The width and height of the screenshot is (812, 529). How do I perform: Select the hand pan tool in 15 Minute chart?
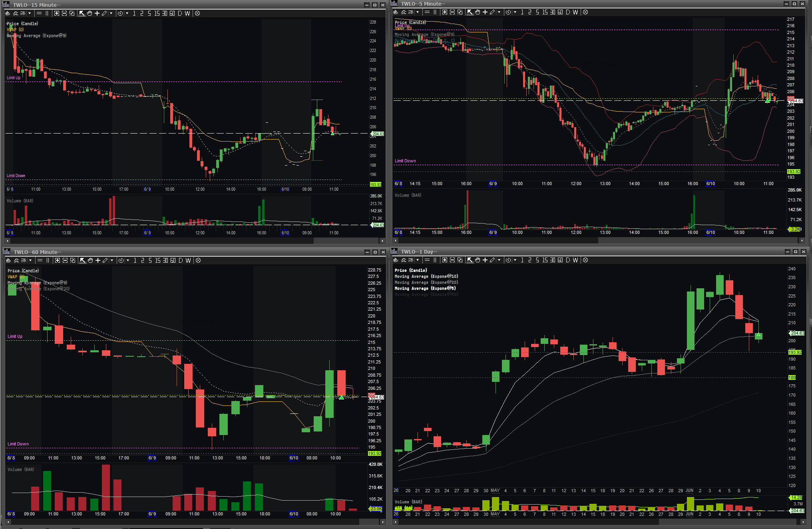[90, 13]
